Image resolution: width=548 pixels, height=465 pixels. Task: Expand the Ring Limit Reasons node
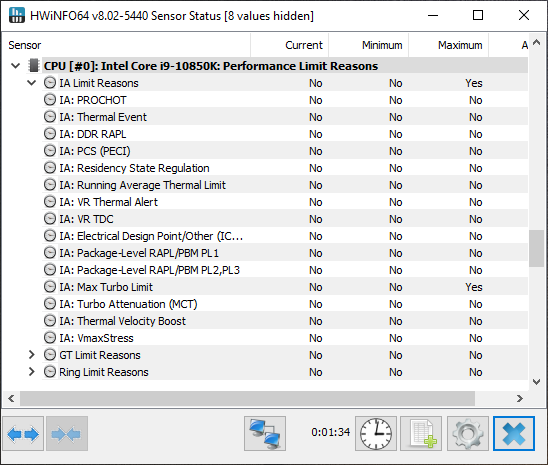click(x=32, y=372)
